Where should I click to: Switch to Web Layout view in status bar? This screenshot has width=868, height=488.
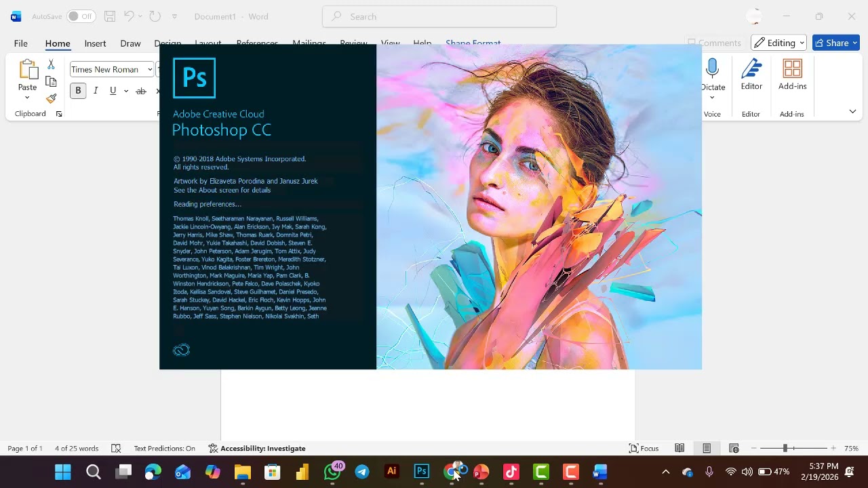click(734, 448)
